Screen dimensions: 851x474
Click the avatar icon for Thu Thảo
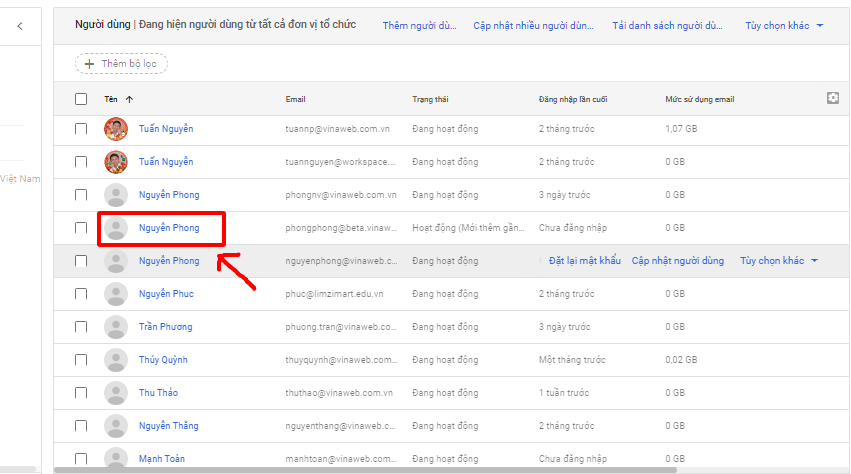point(116,393)
